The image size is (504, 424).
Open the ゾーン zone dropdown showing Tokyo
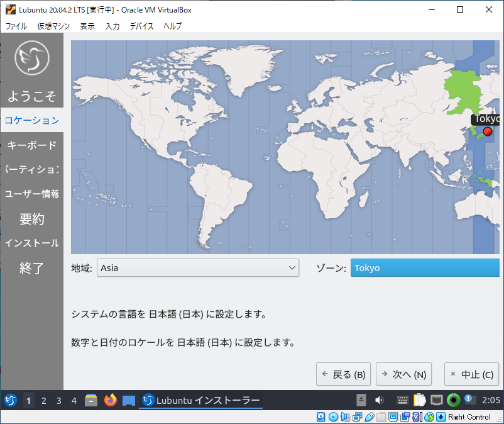(425, 267)
